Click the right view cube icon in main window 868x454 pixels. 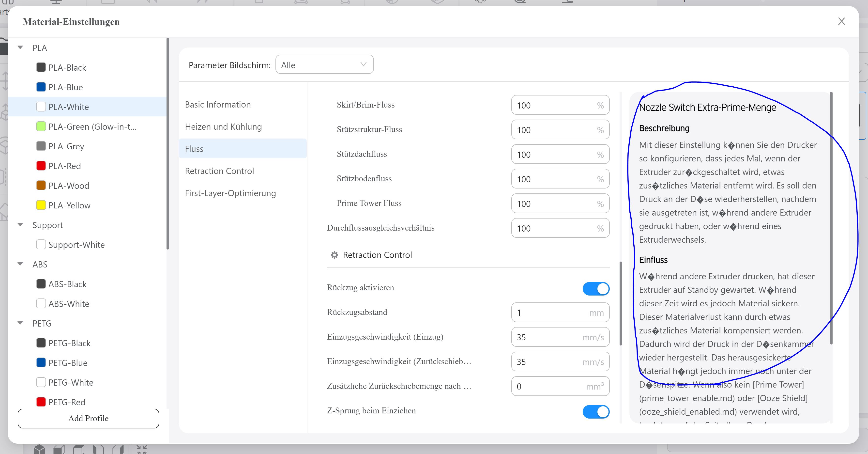[118, 449]
